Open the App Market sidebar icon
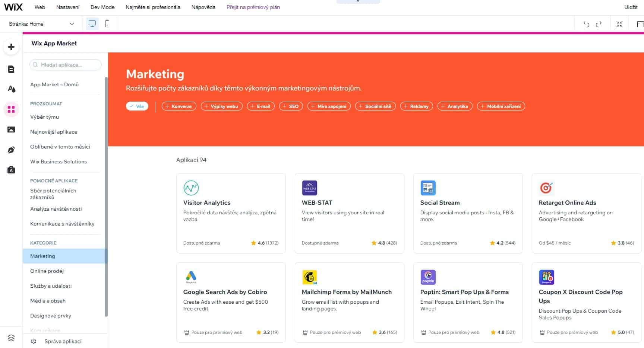This screenshot has width=644, height=348. click(11, 109)
